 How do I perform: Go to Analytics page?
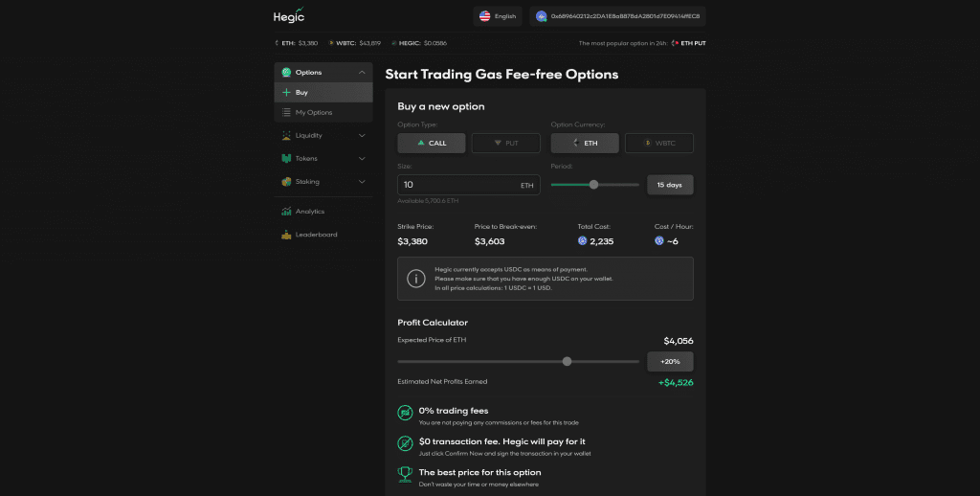pos(323,212)
